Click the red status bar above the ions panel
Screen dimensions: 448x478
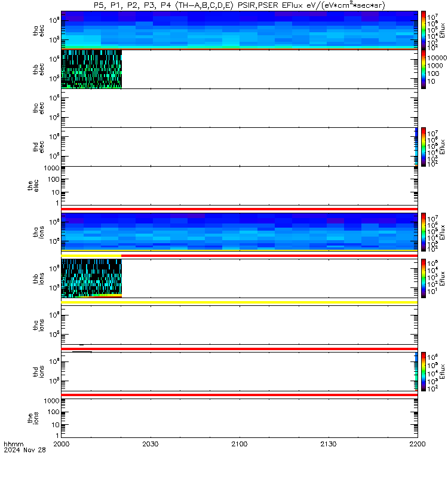point(240,395)
